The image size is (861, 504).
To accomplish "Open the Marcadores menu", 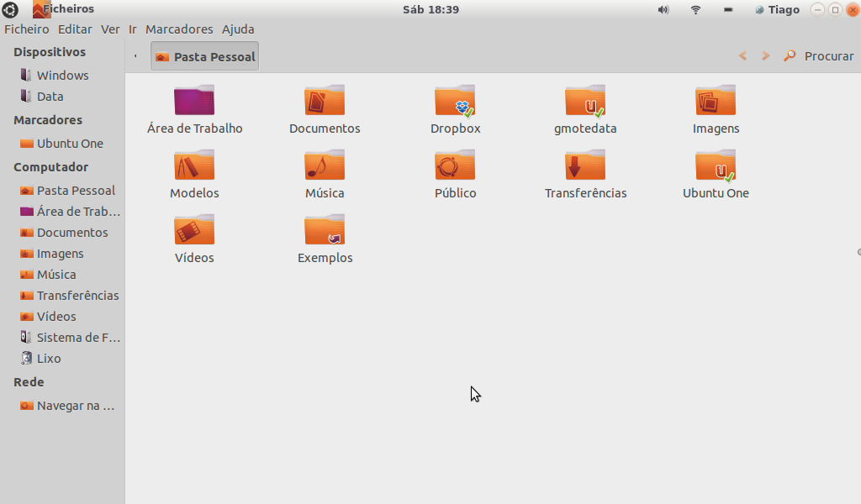I will (179, 29).
